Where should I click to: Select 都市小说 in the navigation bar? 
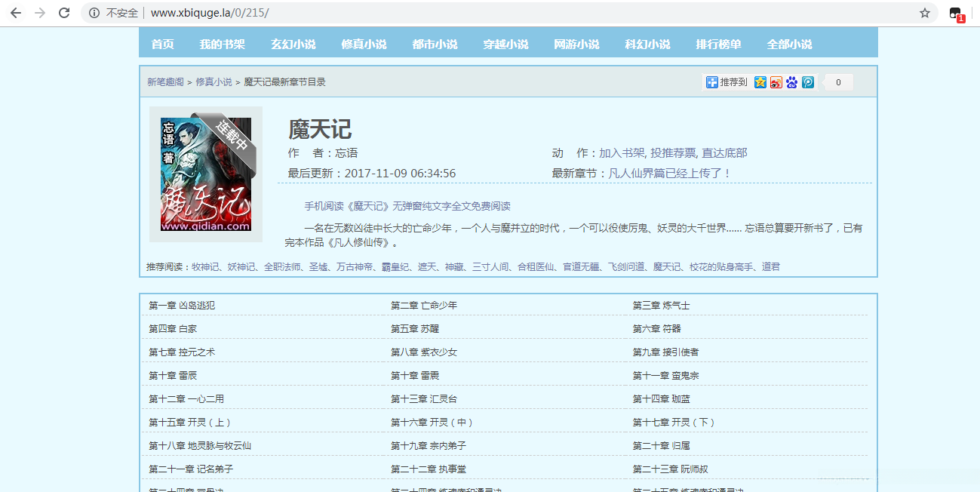pyautogui.click(x=435, y=44)
